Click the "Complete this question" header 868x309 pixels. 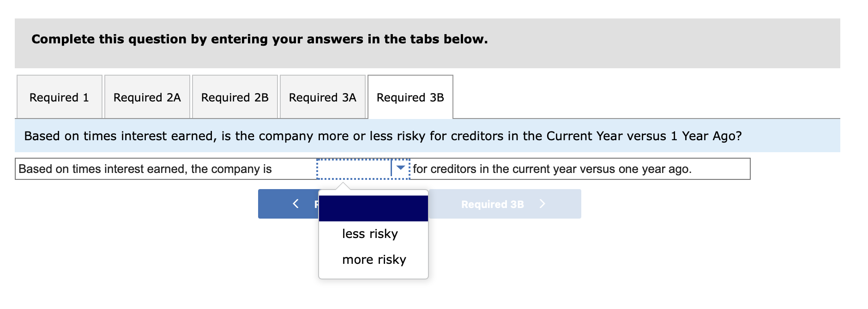tap(259, 39)
